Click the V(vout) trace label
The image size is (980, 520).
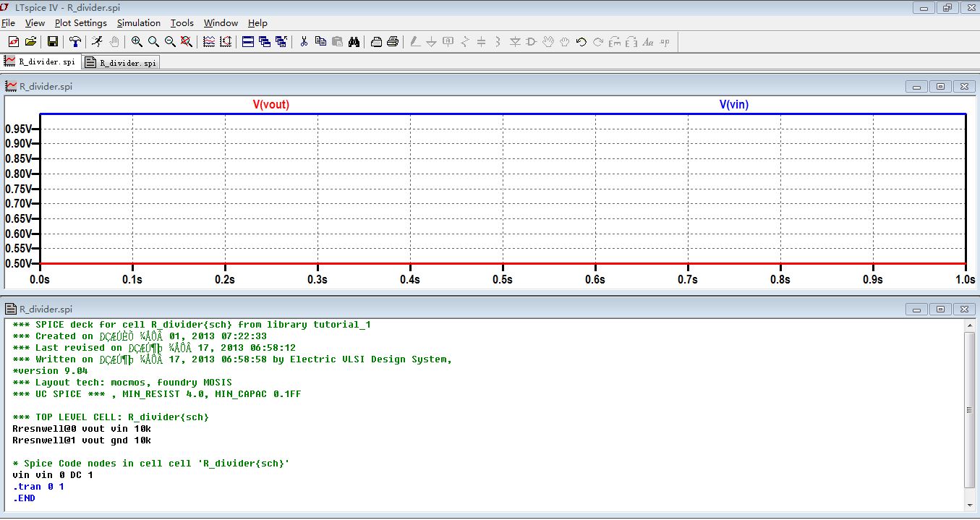point(270,105)
